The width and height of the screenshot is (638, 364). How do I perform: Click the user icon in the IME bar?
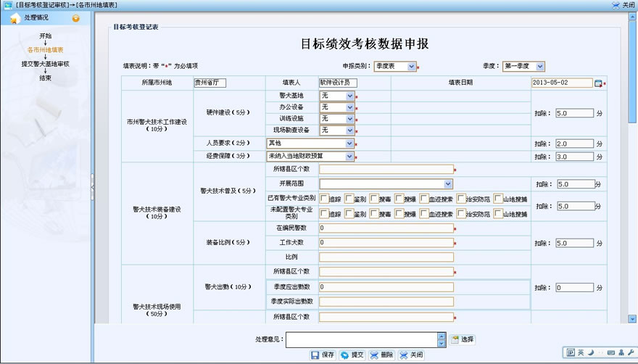coord(621,352)
